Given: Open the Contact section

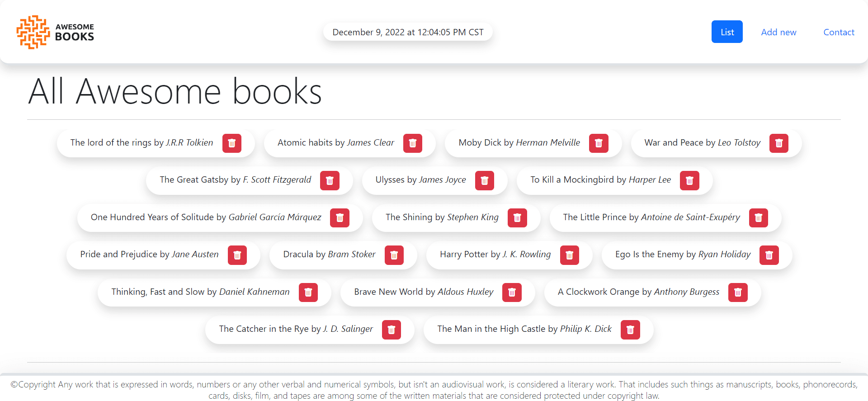Looking at the screenshot, I should coord(839,32).
